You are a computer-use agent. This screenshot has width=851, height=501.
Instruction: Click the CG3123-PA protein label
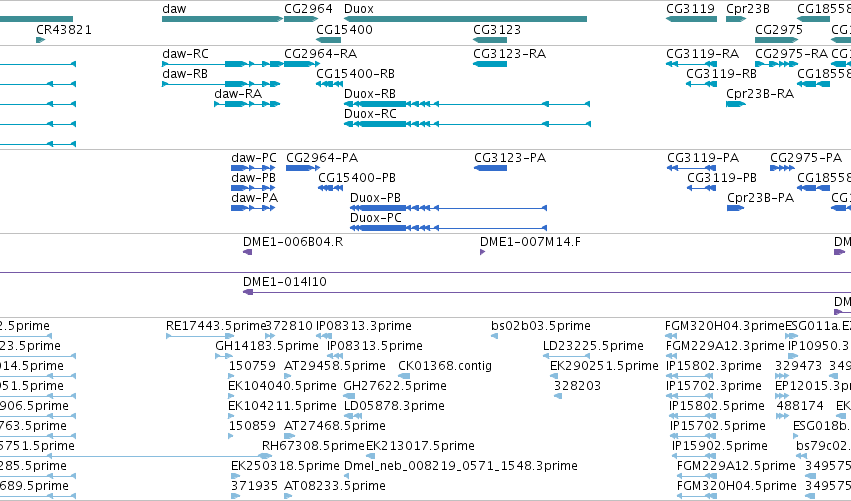(510, 158)
